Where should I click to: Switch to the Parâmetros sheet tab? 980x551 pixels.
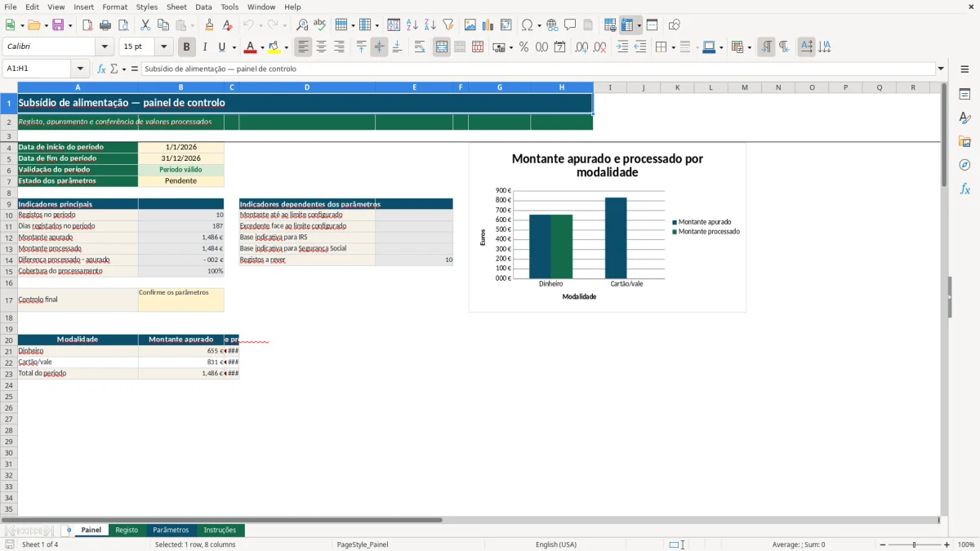coord(171,530)
